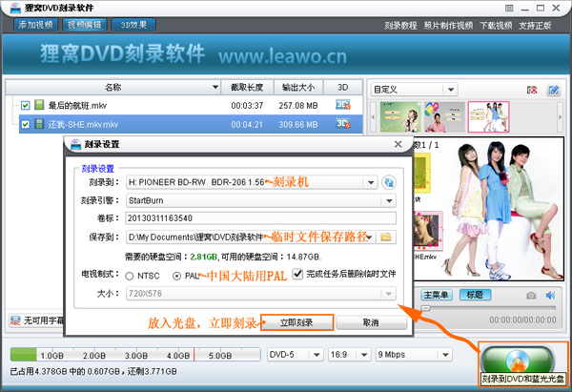The width and height of the screenshot is (572, 392).
Task: Select the PAL radio button
Action: pyautogui.click(x=176, y=276)
